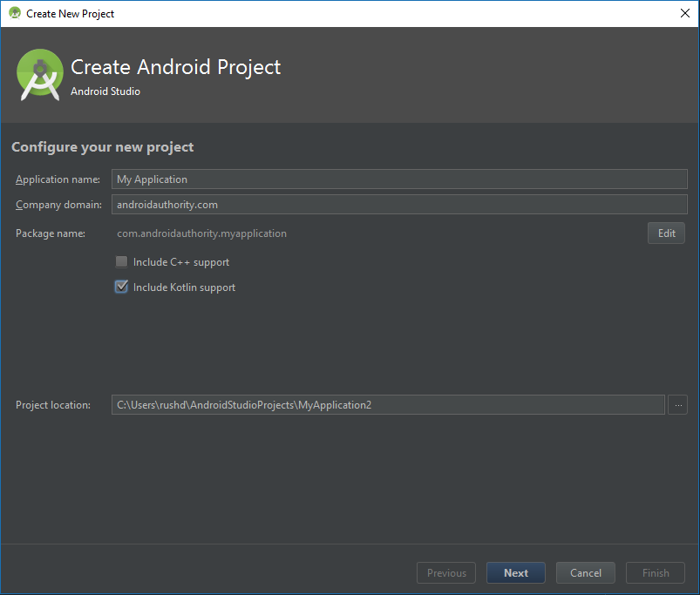Proceed with the Next button
Screen dimensions: 700x595
coord(515,572)
